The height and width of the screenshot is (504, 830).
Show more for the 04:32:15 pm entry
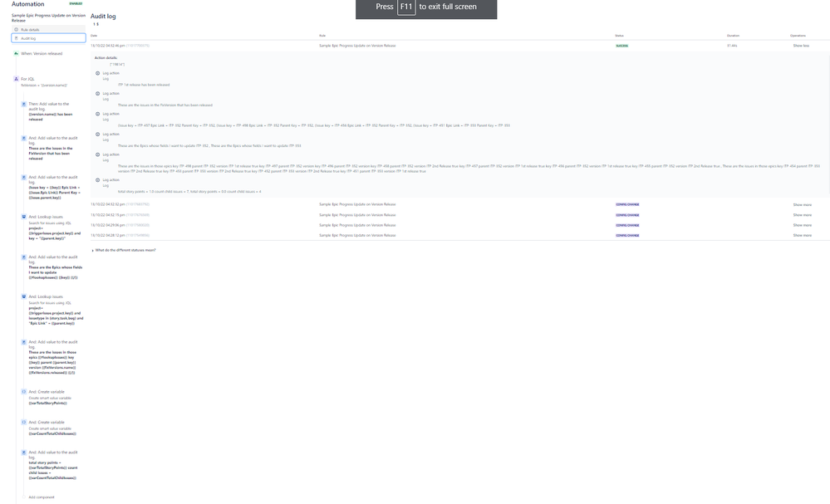[x=802, y=215]
